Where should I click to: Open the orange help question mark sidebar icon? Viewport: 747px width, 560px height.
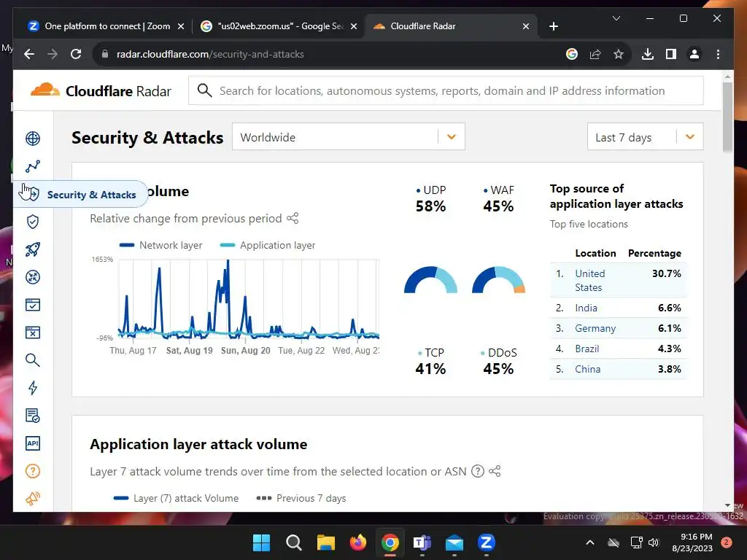coord(32,471)
